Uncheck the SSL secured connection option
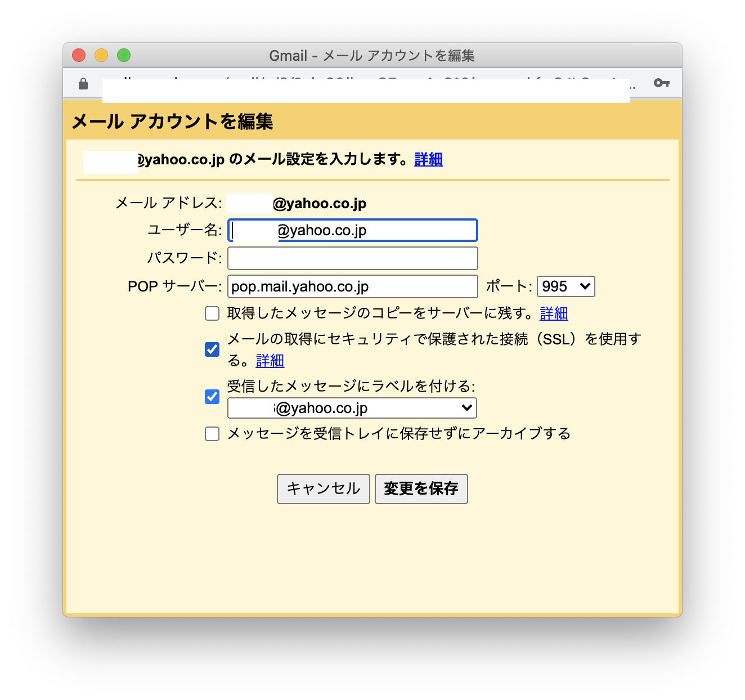The height and width of the screenshot is (700, 745). [x=212, y=349]
